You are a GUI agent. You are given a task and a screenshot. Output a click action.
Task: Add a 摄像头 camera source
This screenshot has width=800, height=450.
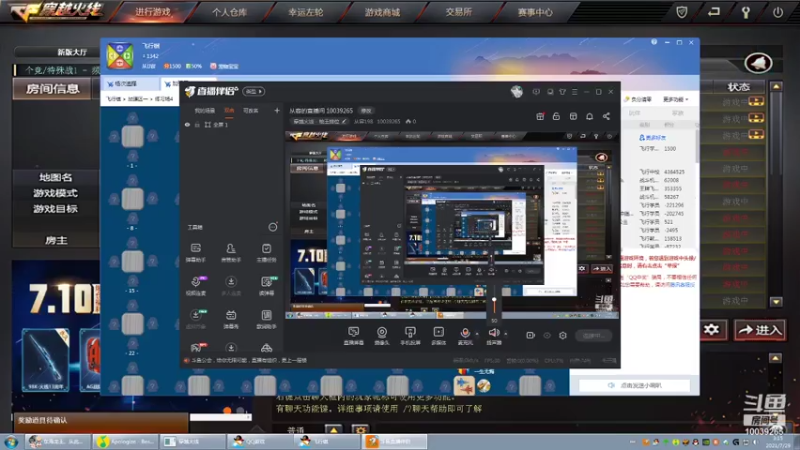(x=382, y=336)
